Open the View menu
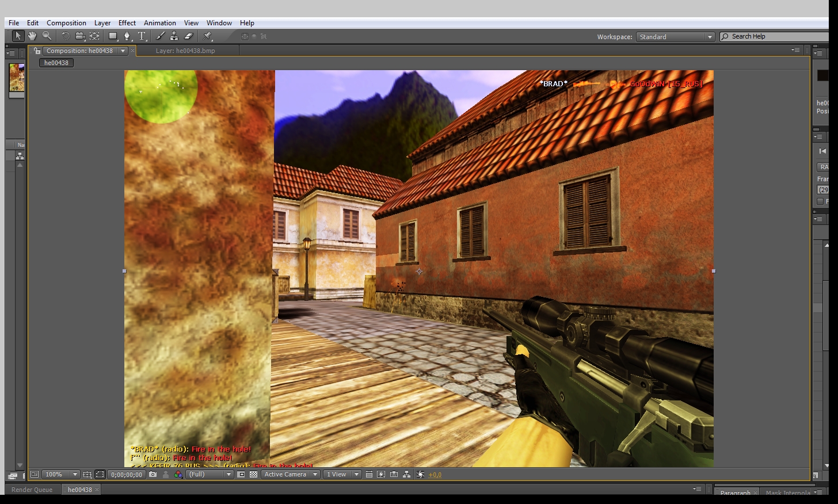Screen dimensions: 838x504 (191, 23)
